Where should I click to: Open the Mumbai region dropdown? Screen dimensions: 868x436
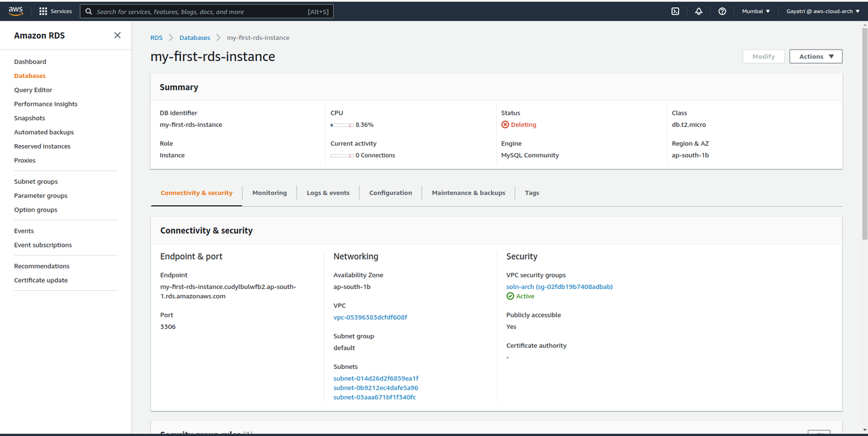click(756, 12)
